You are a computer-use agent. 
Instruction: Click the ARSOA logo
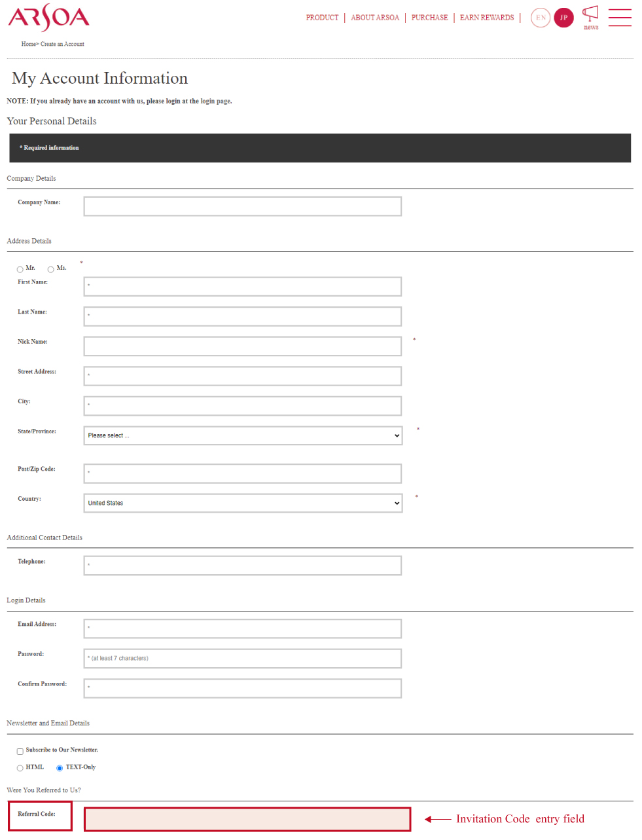coord(48,18)
